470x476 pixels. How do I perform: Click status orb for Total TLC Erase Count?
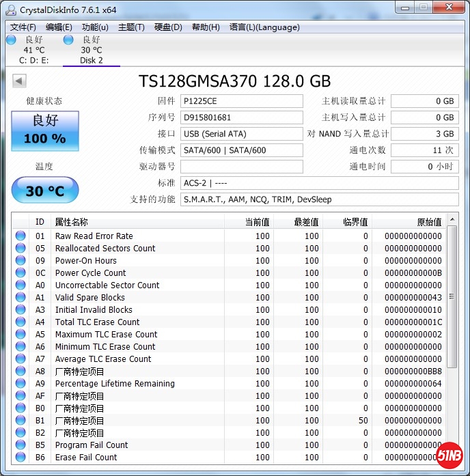click(x=20, y=322)
